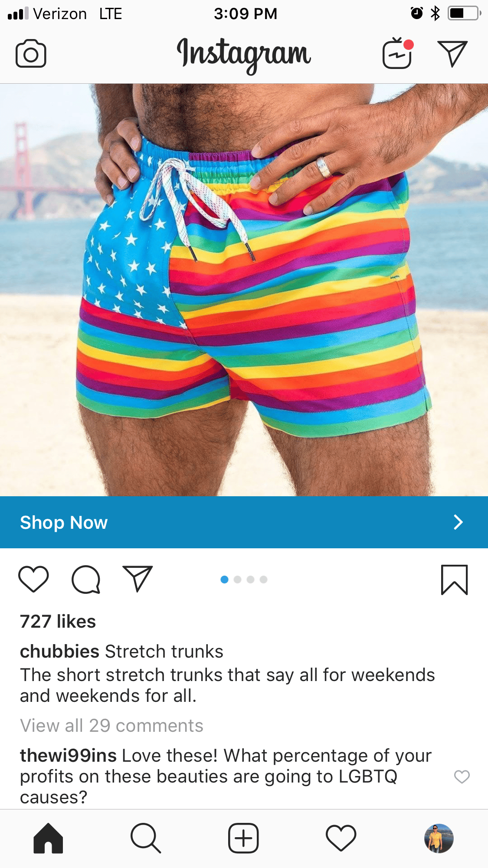View all 29 comments
This screenshot has height=868, width=488.
point(111,725)
